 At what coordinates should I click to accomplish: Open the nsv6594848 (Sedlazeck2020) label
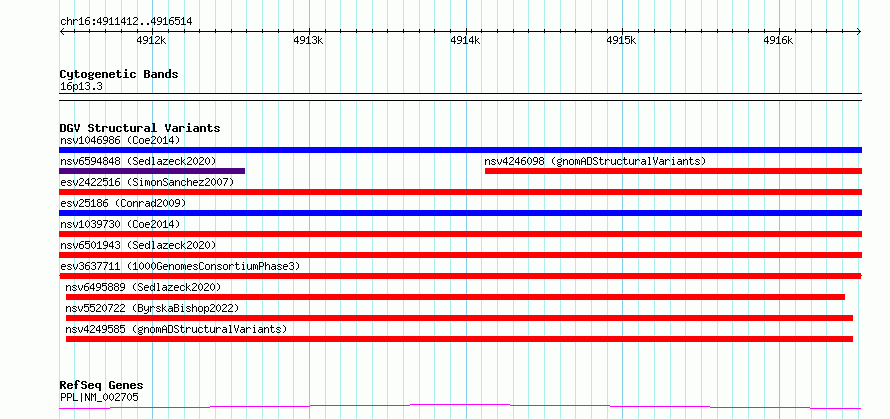click(x=138, y=161)
